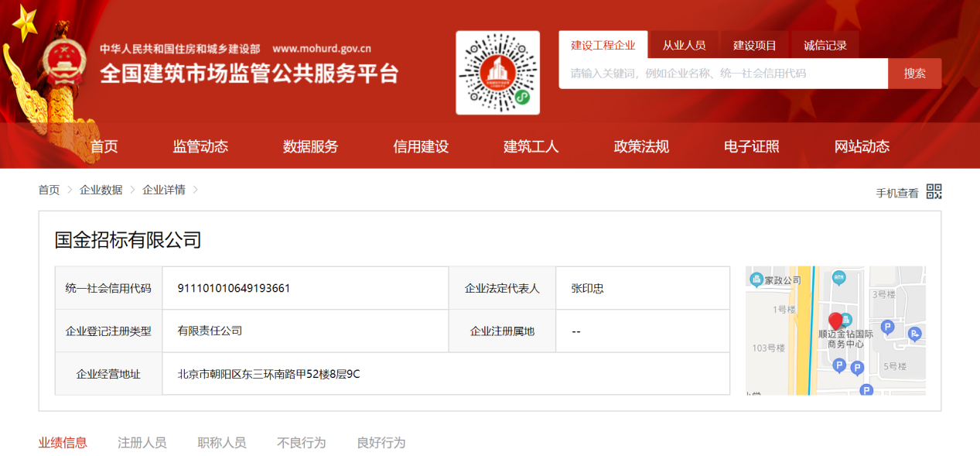The image size is (980, 456).
Task: Switch to the 注册人员 tab
Action: [x=142, y=442]
